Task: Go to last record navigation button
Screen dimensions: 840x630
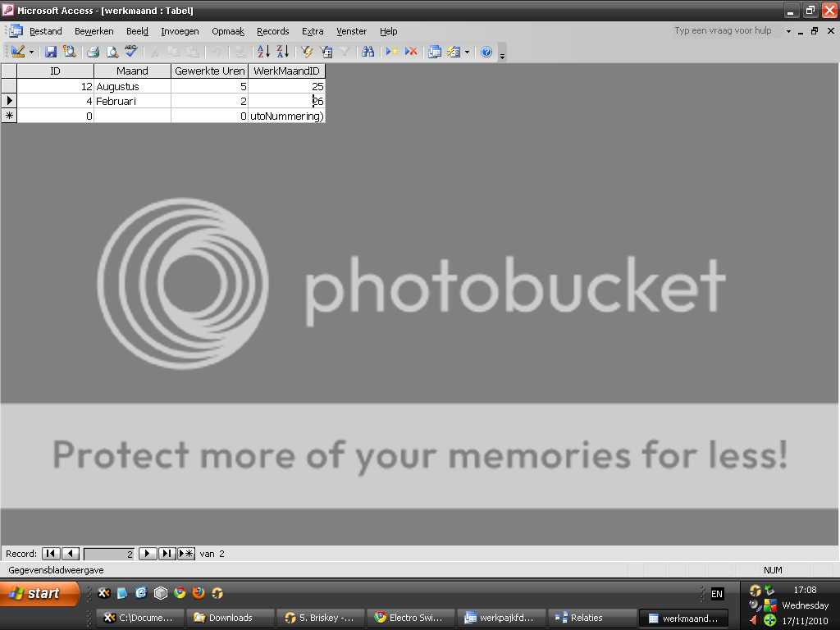Action: [167, 554]
